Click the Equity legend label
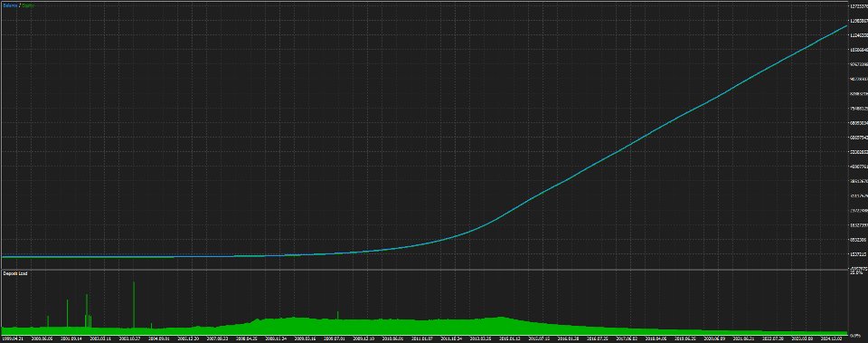 click(x=27, y=5)
